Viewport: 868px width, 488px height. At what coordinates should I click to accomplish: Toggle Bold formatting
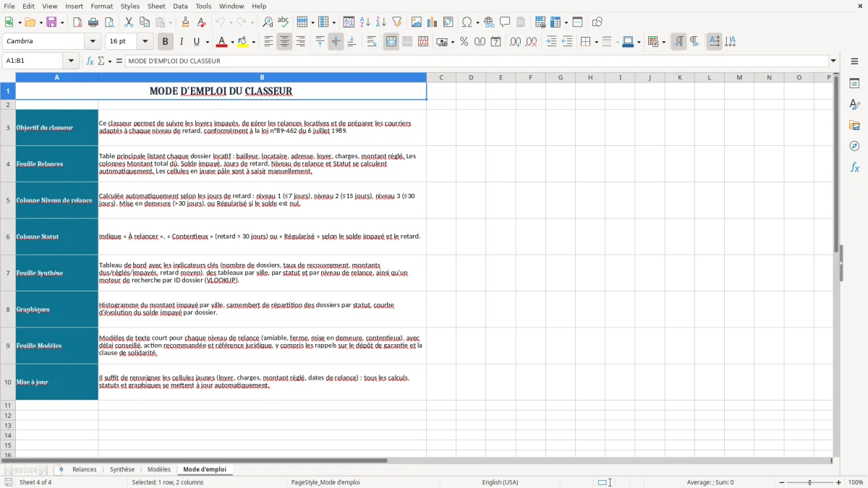tap(165, 42)
